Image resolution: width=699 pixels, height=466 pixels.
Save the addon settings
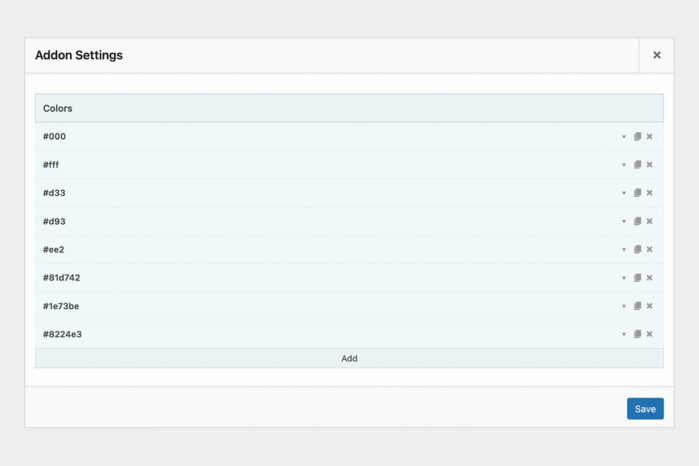(645, 408)
